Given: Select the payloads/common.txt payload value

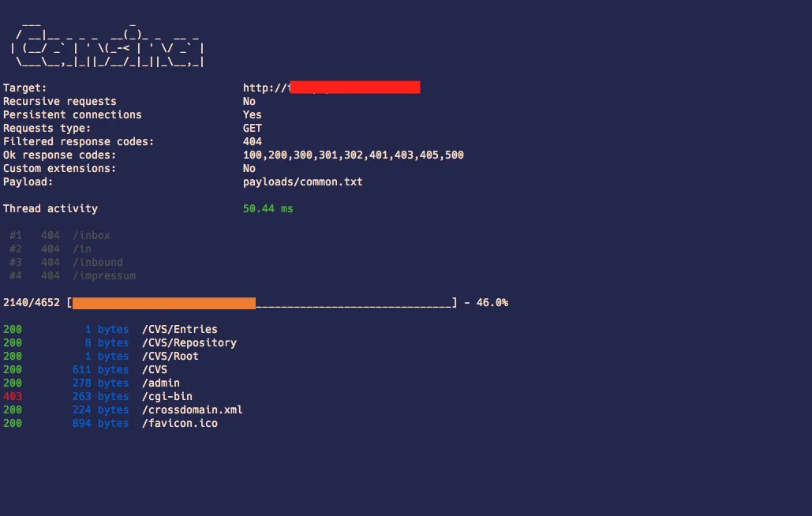Looking at the screenshot, I should coord(303,182).
